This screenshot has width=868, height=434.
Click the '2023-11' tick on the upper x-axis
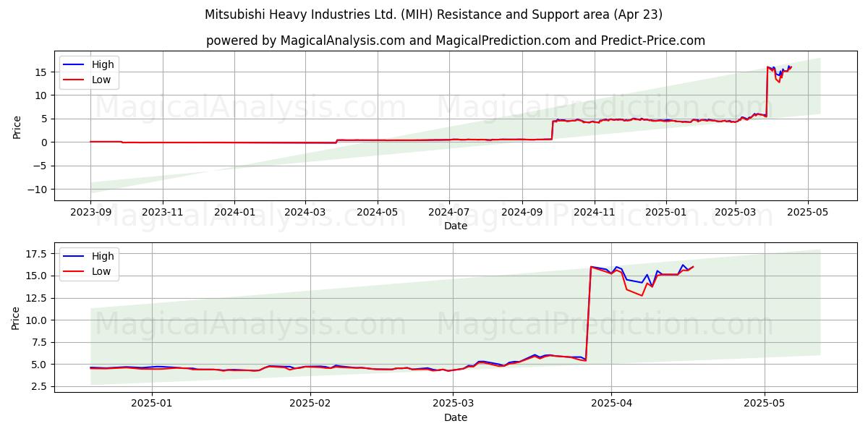tap(162, 212)
